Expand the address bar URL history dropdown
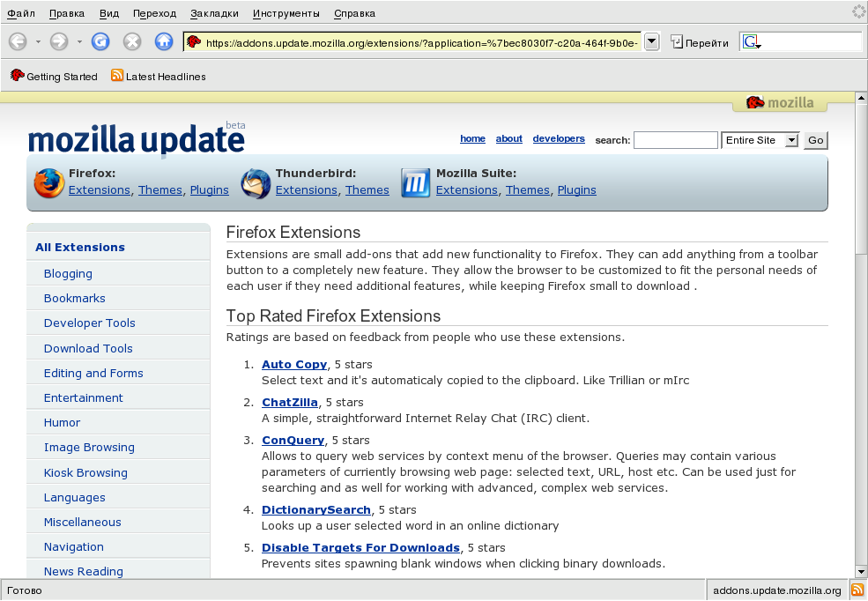Viewport: 868px width, 601px height. 652,42
